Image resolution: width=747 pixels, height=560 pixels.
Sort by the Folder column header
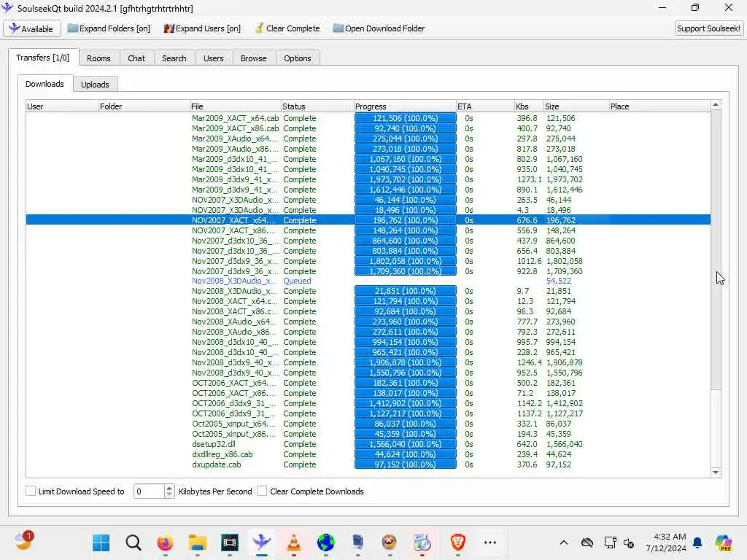(144, 106)
